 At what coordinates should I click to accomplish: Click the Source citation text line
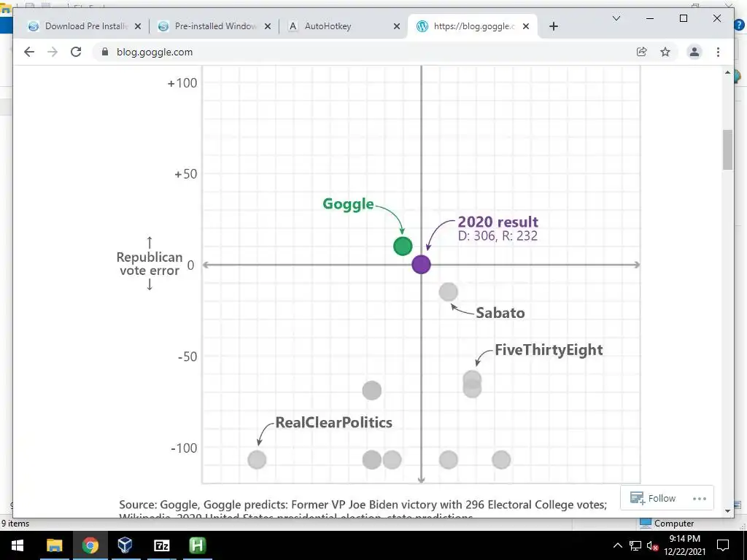click(x=363, y=505)
